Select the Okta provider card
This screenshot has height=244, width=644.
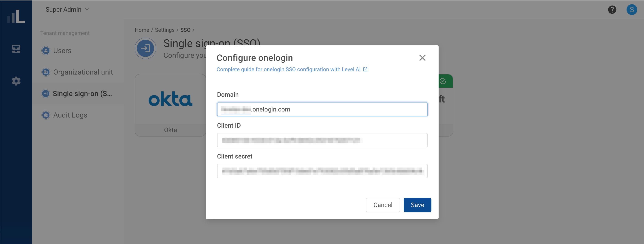[171, 105]
